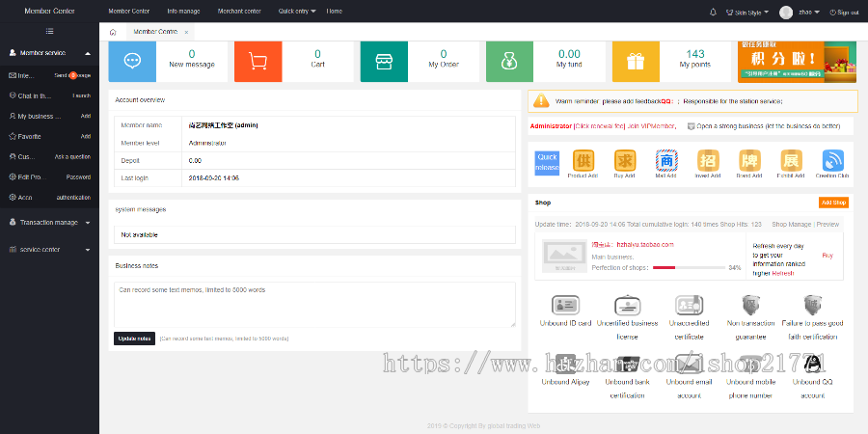This screenshot has width=868, height=434.
Task: Click the orange Add Shop button
Action: click(833, 203)
